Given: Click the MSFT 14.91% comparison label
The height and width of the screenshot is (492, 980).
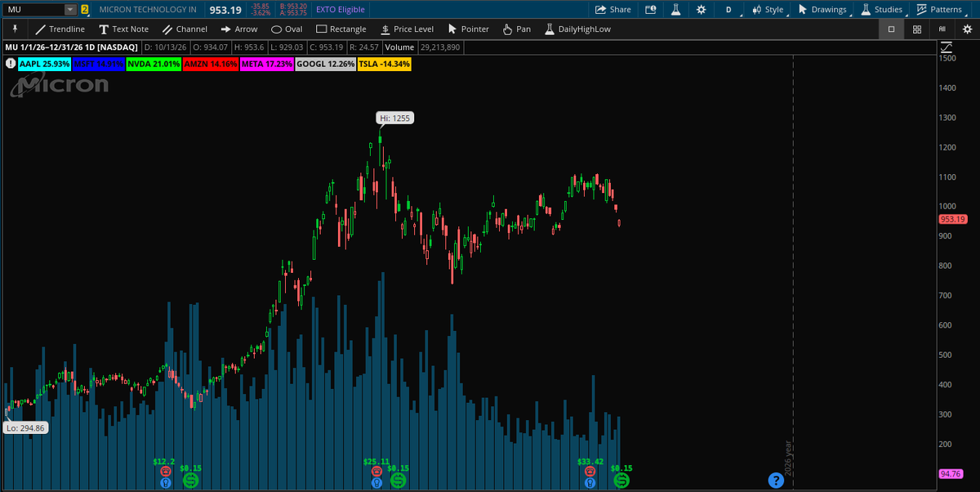Looking at the screenshot, I should click(x=99, y=63).
